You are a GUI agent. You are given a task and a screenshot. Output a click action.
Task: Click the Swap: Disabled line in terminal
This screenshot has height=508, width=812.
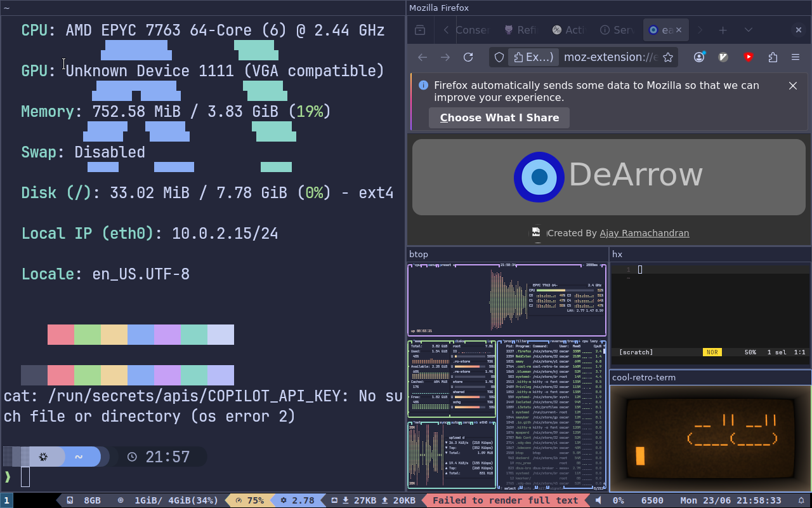[83, 152]
